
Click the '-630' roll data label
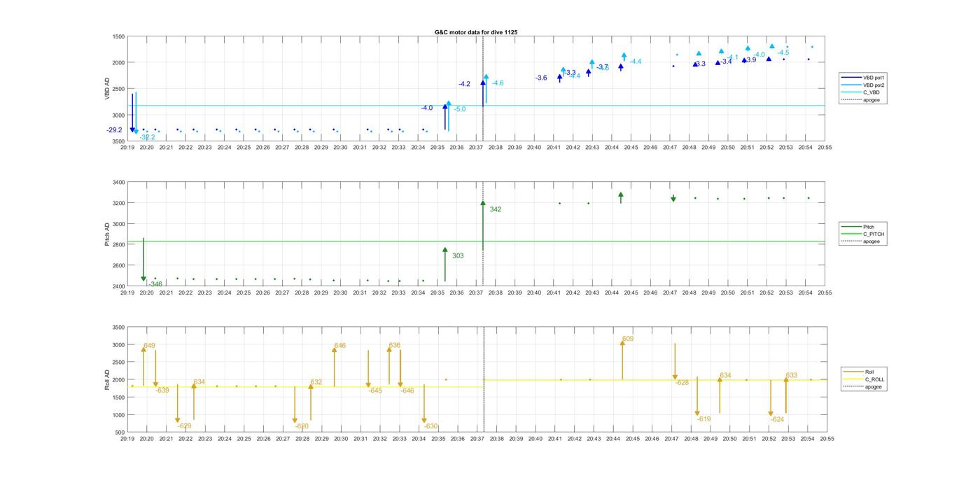[x=430, y=426]
